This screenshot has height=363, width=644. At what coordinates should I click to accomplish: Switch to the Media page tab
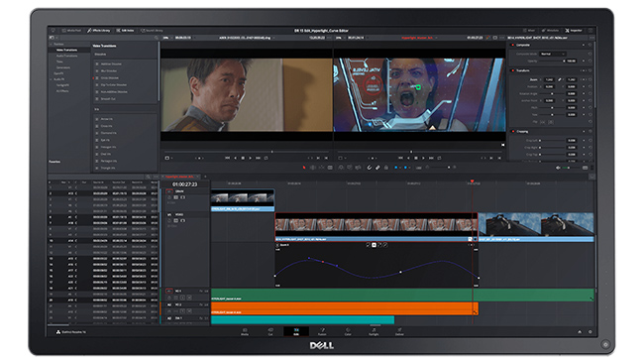(245, 331)
